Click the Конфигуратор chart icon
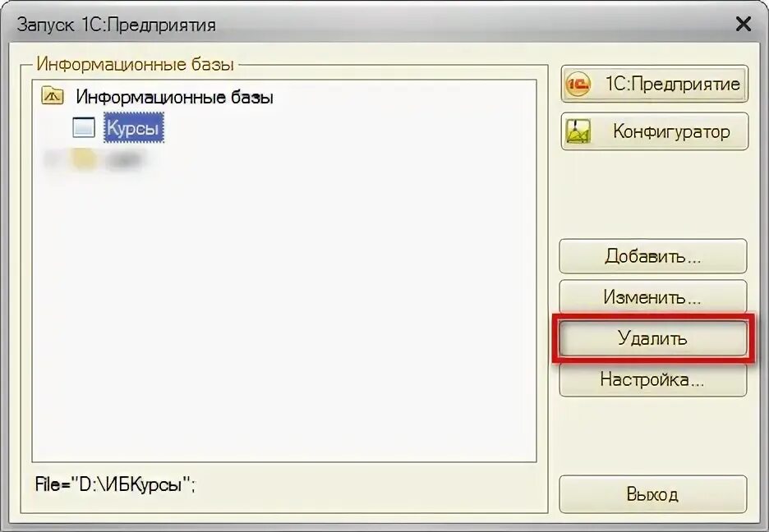Screen dimensions: 769x532 (x=578, y=131)
